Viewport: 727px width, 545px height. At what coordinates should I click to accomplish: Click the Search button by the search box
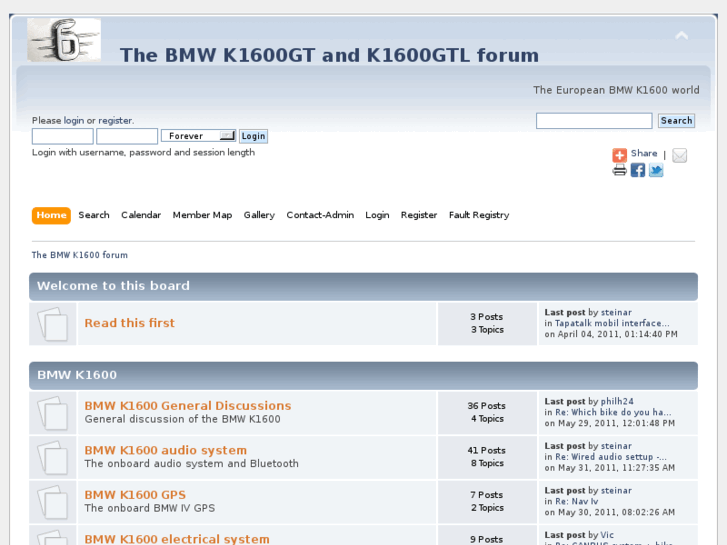coord(676,121)
